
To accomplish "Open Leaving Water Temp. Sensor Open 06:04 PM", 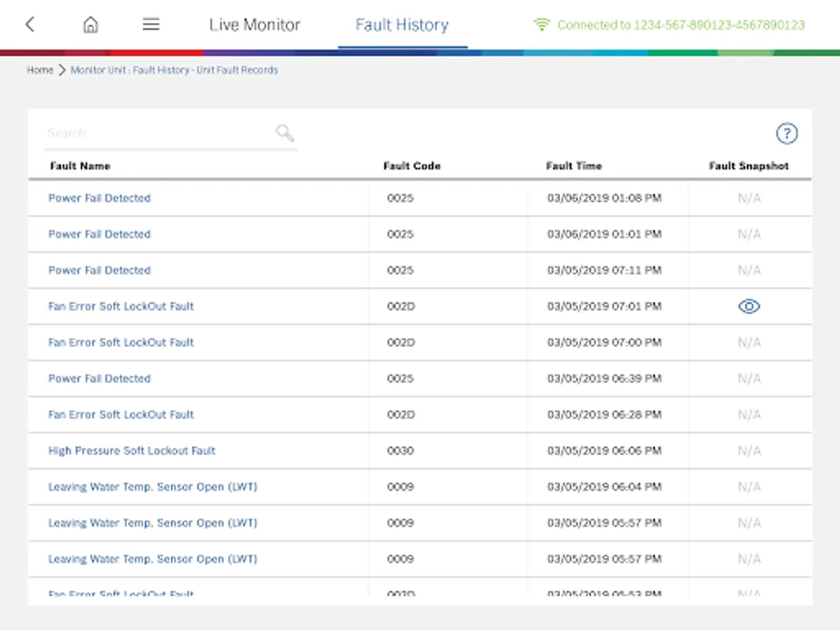I will tap(153, 487).
